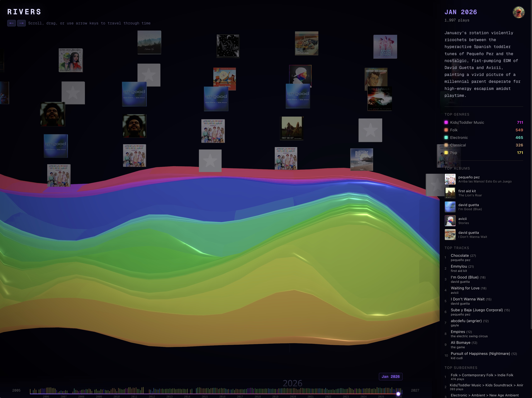Screen dimensions: 532x398
Task: Click the Folk genre entry
Action: click(454, 130)
